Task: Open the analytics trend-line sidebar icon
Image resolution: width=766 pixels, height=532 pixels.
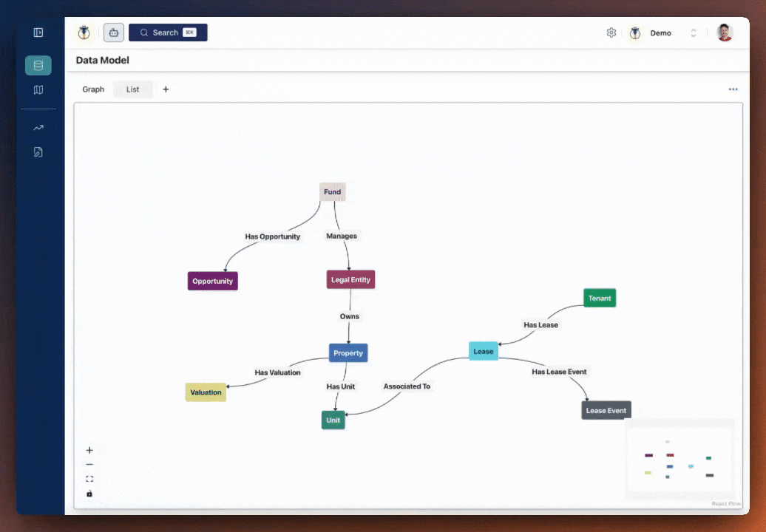Action: pyautogui.click(x=38, y=127)
